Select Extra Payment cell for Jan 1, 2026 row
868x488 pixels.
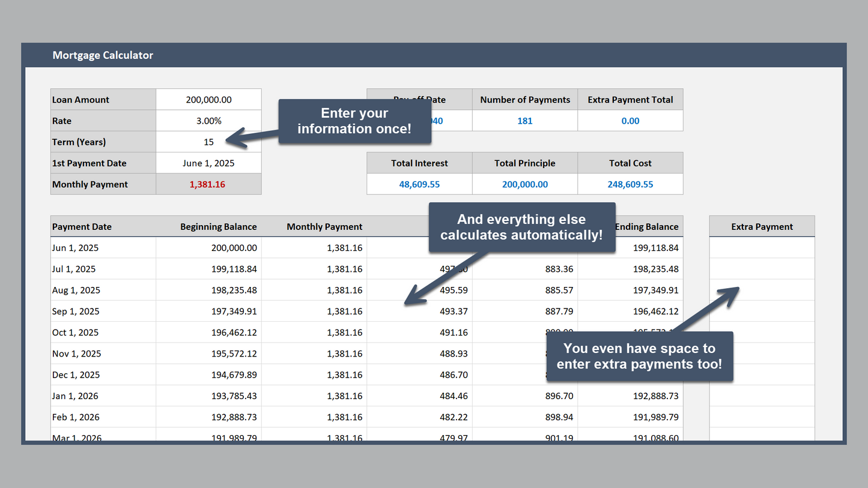tap(762, 396)
